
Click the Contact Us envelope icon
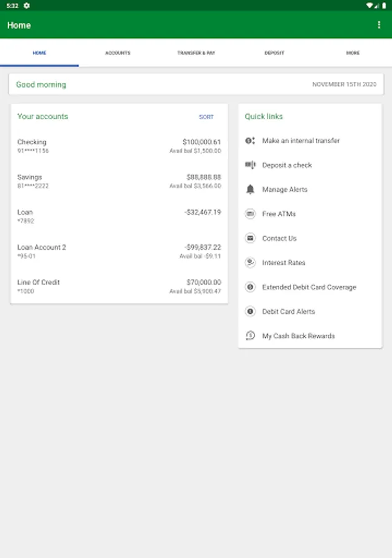(250, 238)
